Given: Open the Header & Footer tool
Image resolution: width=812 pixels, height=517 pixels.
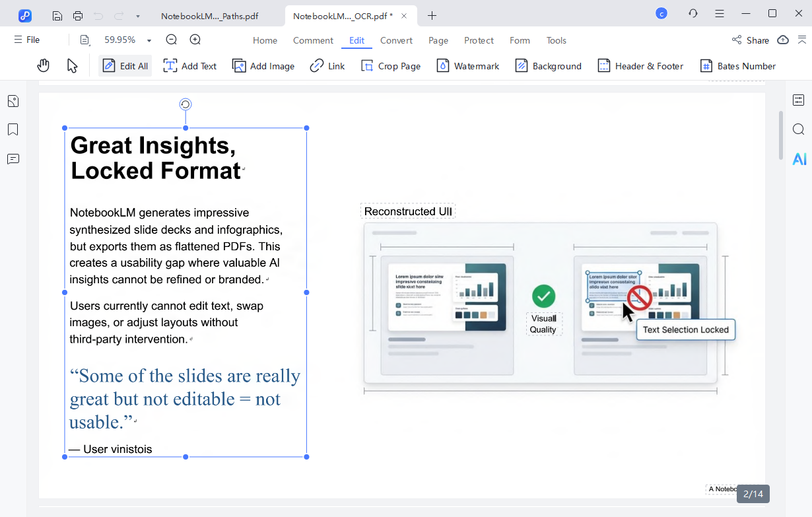Looking at the screenshot, I should [x=640, y=65].
